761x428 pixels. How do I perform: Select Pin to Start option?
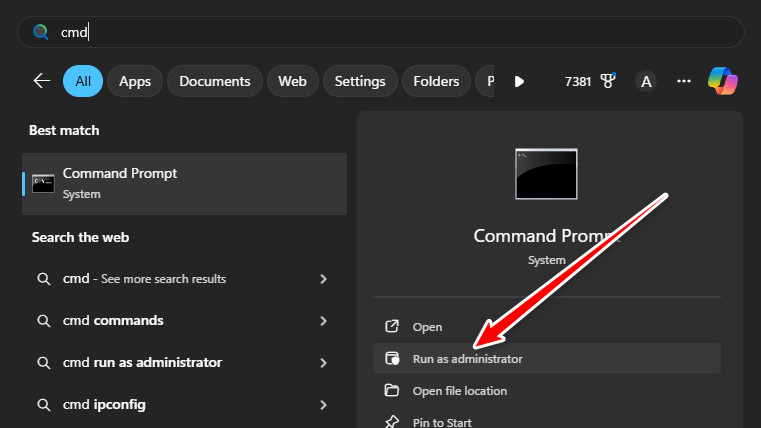click(442, 422)
